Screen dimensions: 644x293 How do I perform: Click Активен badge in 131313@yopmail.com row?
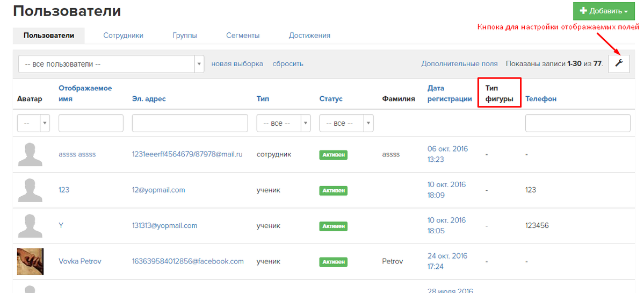(x=334, y=226)
